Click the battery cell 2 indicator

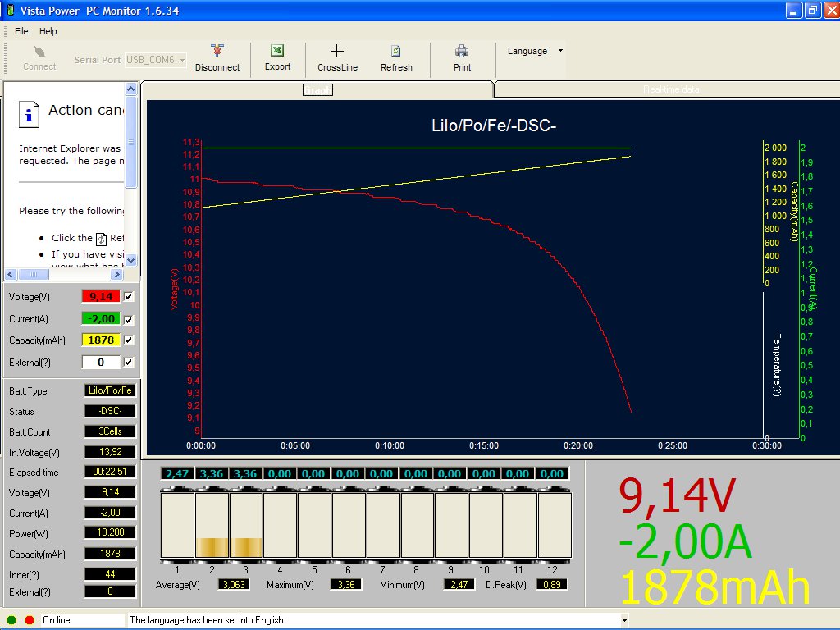pos(212,524)
